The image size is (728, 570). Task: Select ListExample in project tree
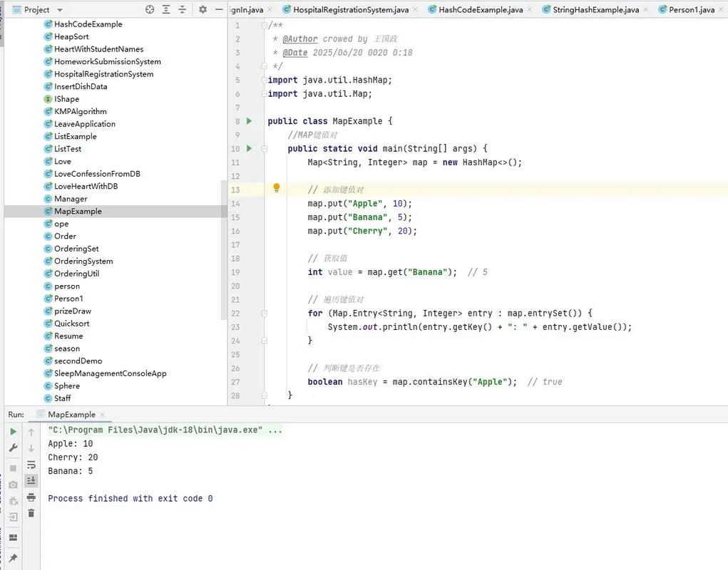[x=76, y=137]
